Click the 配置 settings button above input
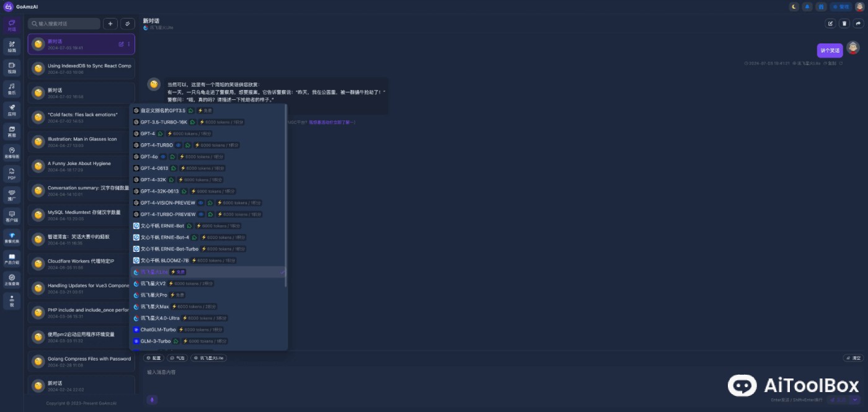Image resolution: width=868 pixels, height=412 pixels. [x=153, y=358]
